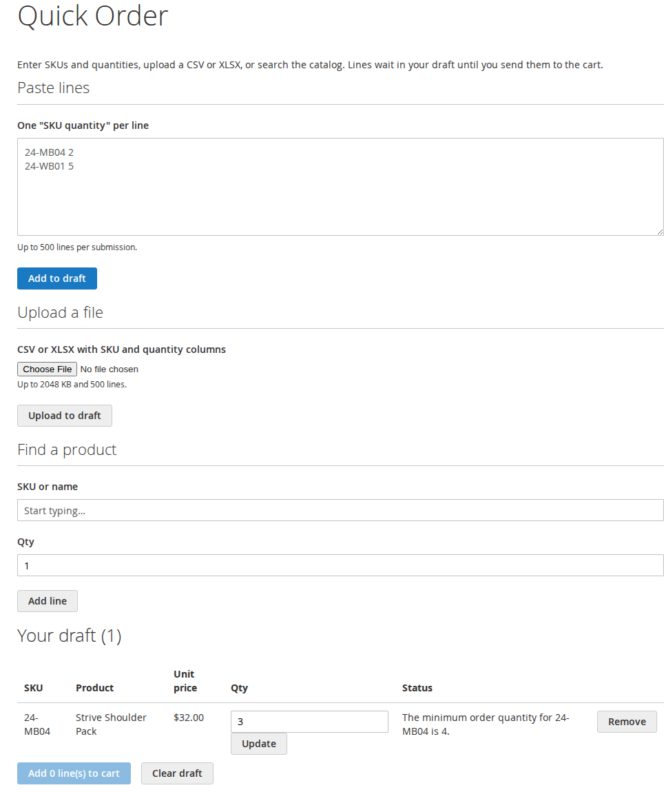This screenshot has width=664, height=812.
Task: Update the quantity for Strive Shoulder Pack
Action: (x=259, y=744)
